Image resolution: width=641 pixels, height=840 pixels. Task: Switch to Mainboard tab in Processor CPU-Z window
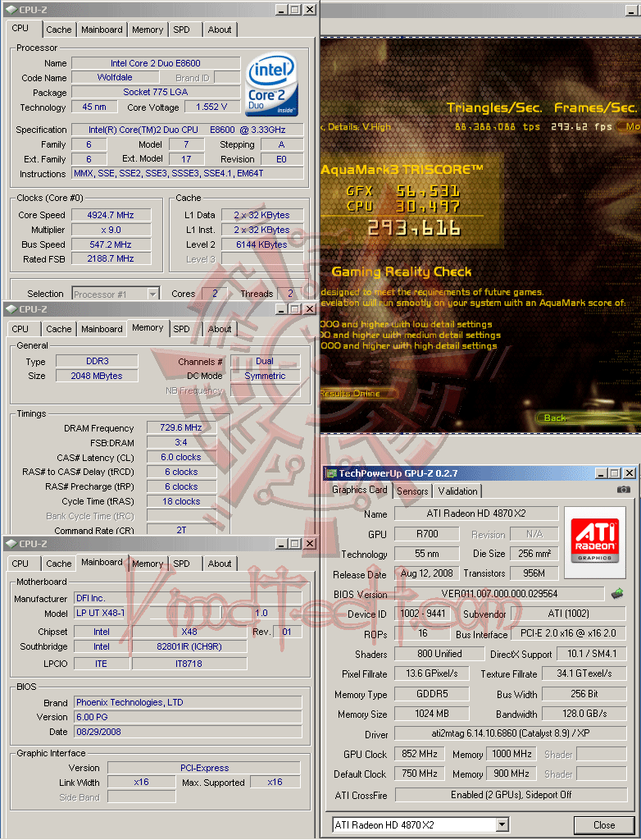coord(102,30)
